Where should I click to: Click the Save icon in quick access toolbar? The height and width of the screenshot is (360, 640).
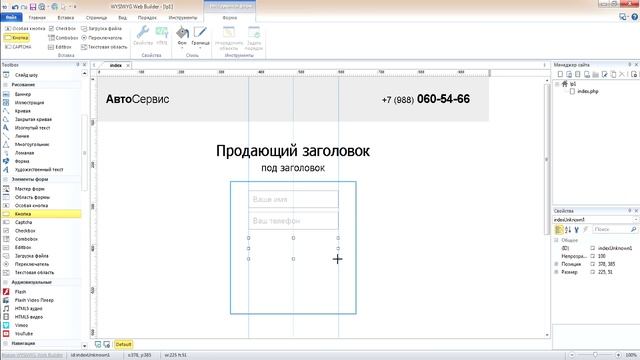coord(33,7)
